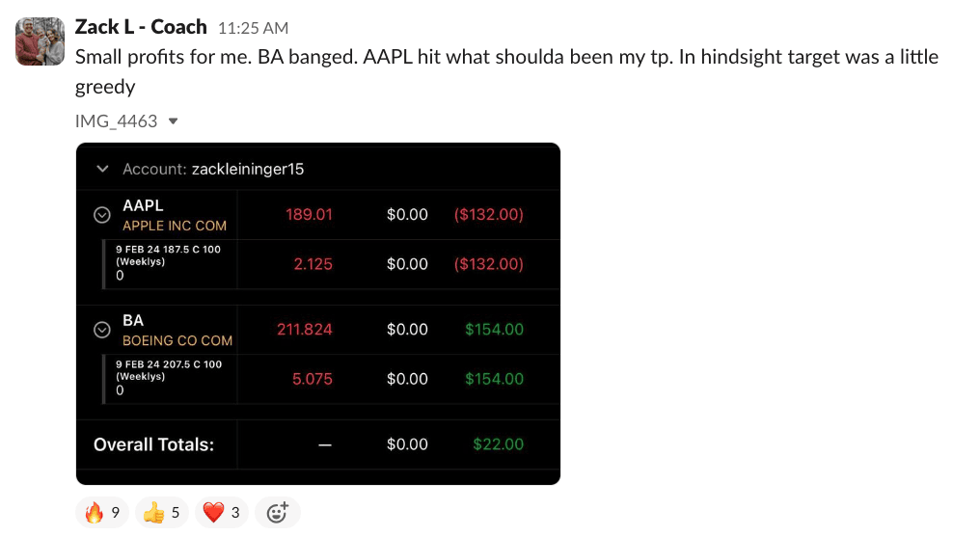Toggle the fire emoji reaction

pyautogui.click(x=102, y=513)
